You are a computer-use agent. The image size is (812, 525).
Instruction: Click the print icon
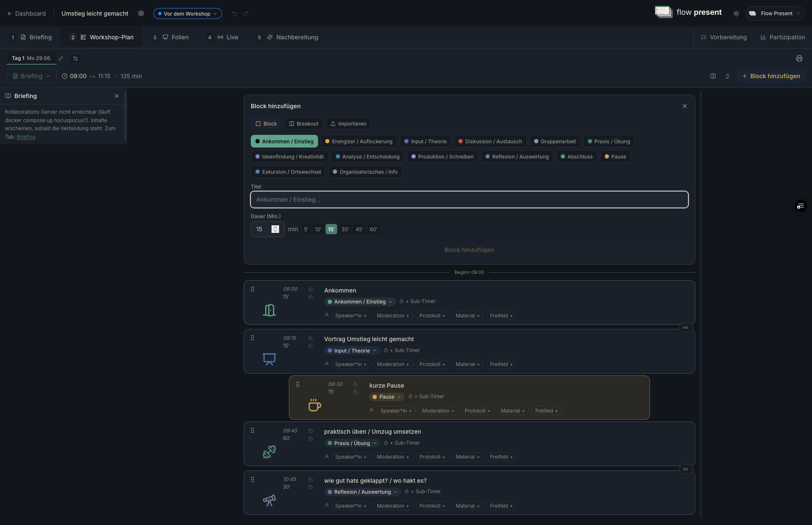(799, 58)
